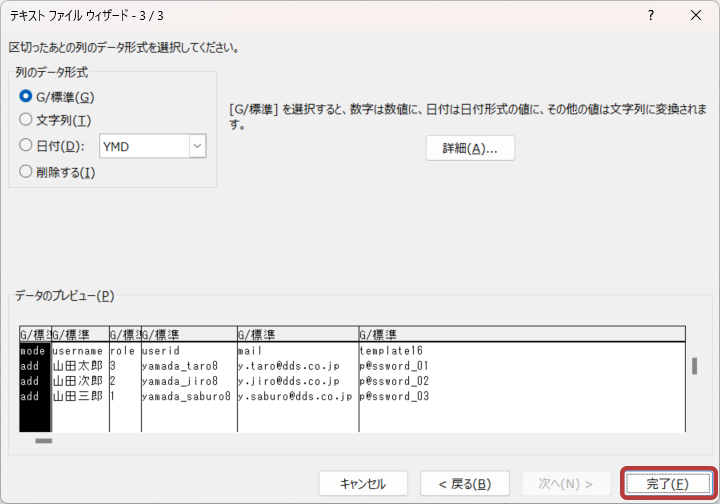The image size is (720, 504).
Task: Select the role column in preview
Action: [124, 351]
